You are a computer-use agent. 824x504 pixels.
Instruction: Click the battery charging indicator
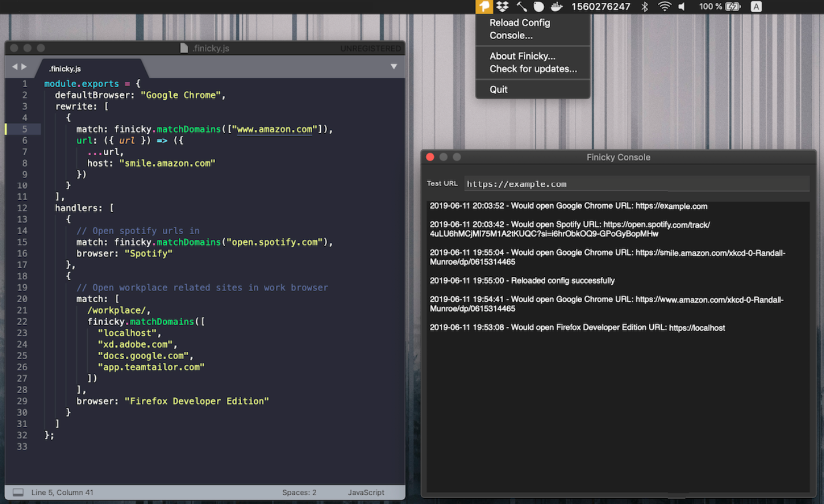click(x=733, y=7)
